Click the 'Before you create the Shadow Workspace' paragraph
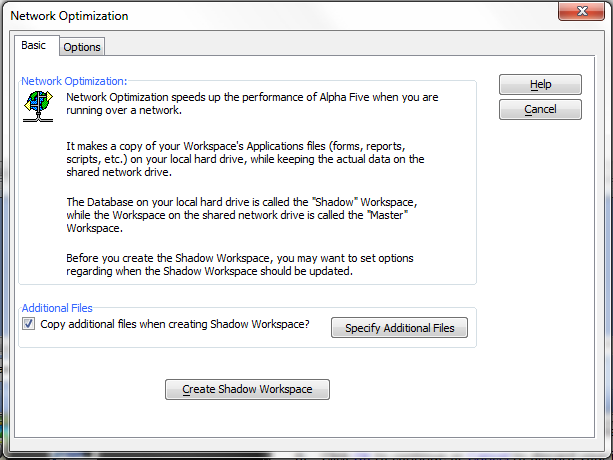Screen dimensions: 613x460 click(240, 265)
